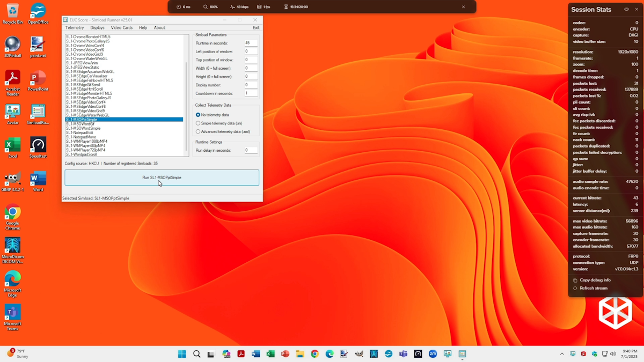The width and height of the screenshot is (644, 362).
Task: Choose Advanced telemetry data (.xml) option
Action: pyautogui.click(x=198, y=131)
